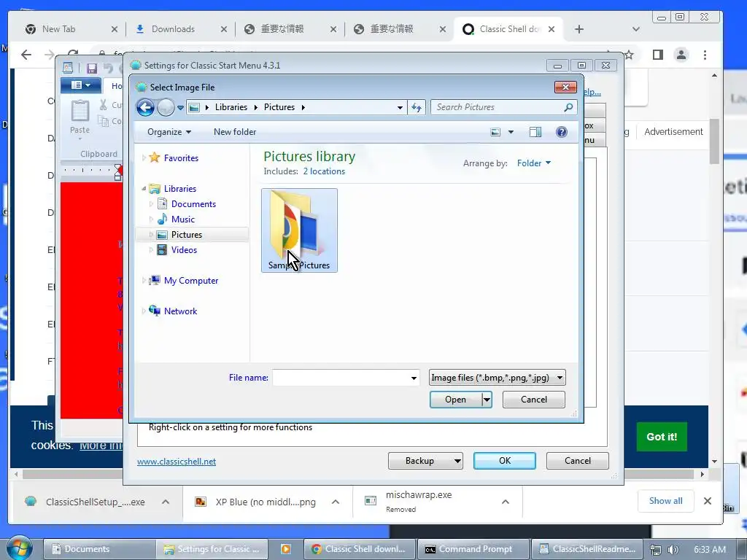The height and width of the screenshot is (560, 747).
Task: Open options for mischawrap.exe download
Action: point(506,502)
